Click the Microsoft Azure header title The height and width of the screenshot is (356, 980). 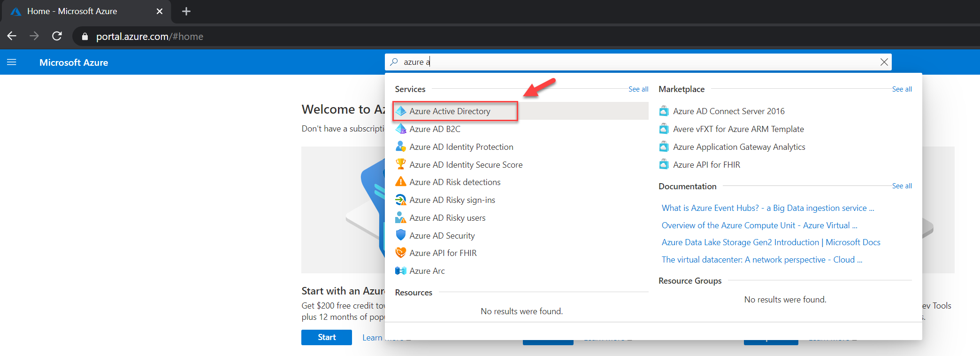[x=74, y=62]
